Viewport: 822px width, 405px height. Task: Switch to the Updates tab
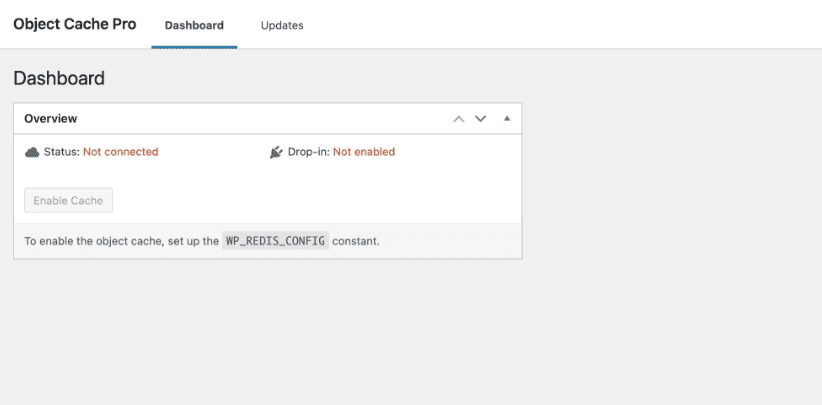(282, 25)
